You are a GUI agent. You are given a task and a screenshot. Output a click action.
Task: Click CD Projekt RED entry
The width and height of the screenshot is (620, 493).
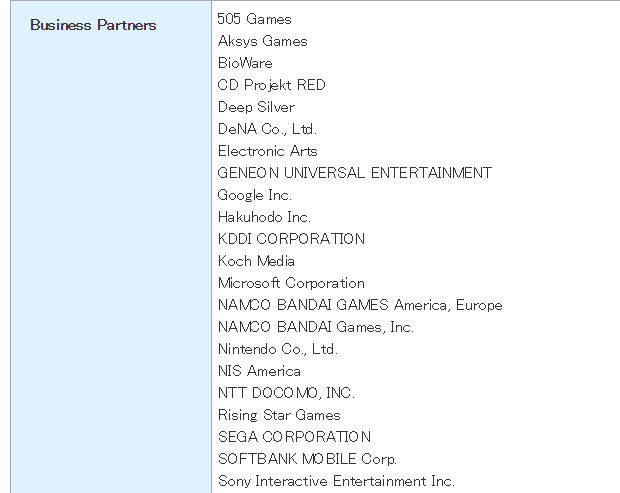tap(272, 85)
